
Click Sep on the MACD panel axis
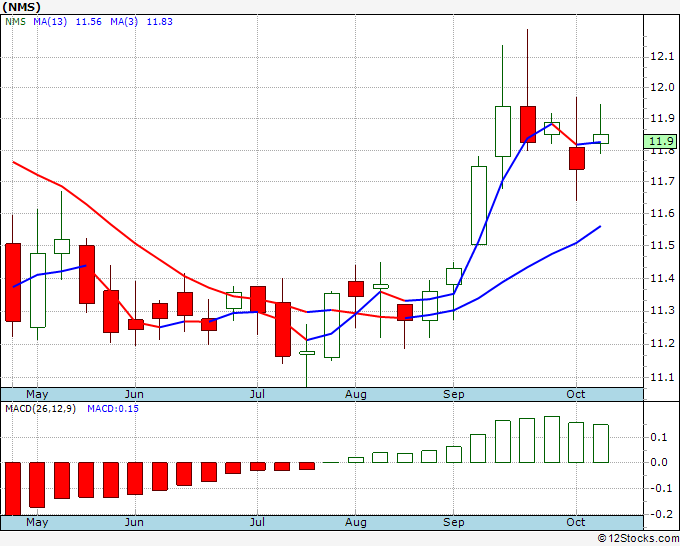point(454,522)
